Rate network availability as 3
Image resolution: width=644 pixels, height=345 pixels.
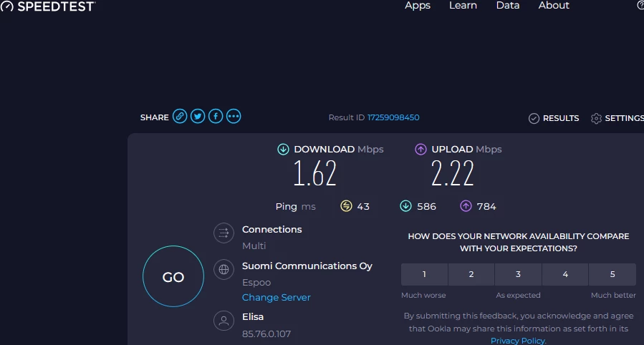click(x=519, y=274)
